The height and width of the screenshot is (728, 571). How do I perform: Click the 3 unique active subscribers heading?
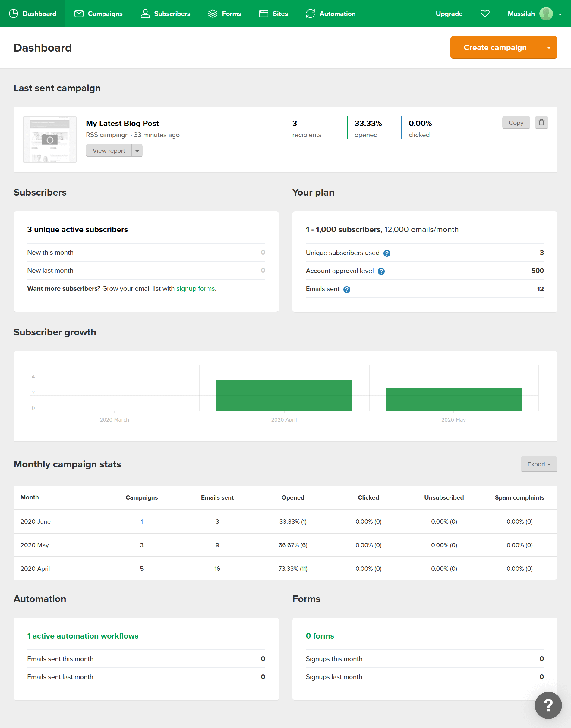(x=77, y=230)
